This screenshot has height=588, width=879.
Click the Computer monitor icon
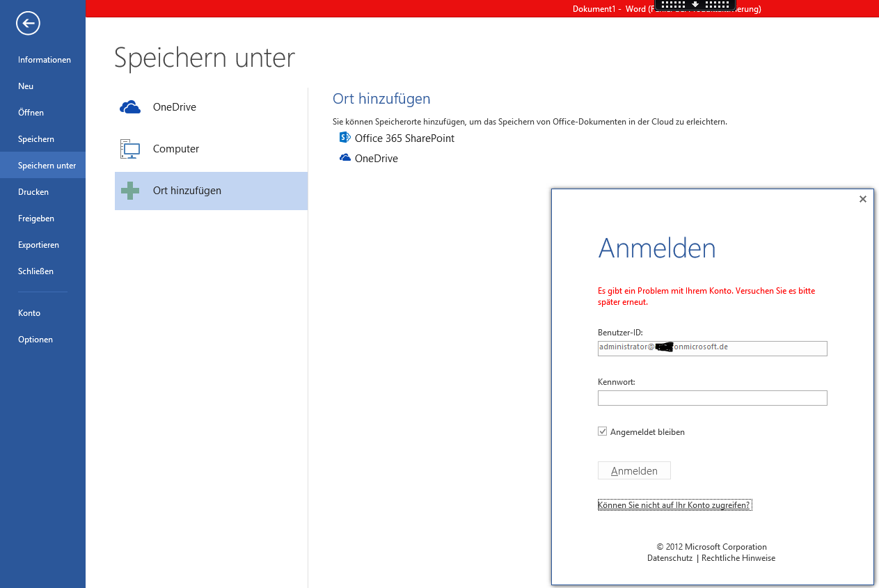coord(130,149)
